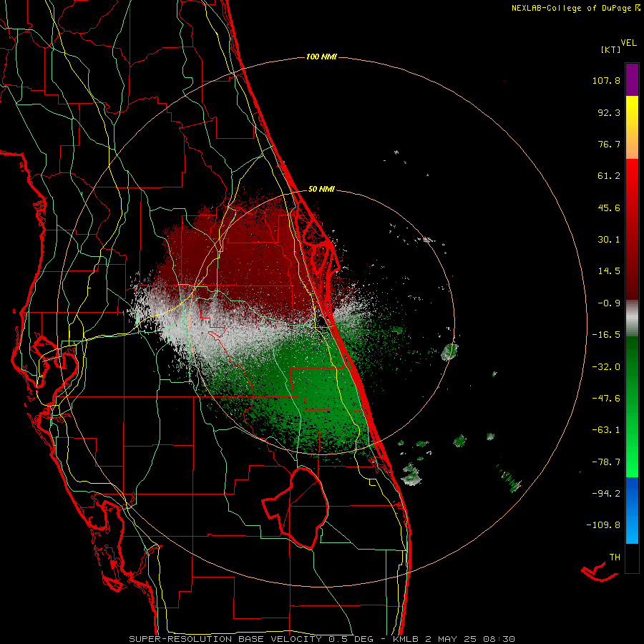This screenshot has height=644, width=644.
Task: Click the NEXLAB-College of DuPage label
Action: (575, 8)
